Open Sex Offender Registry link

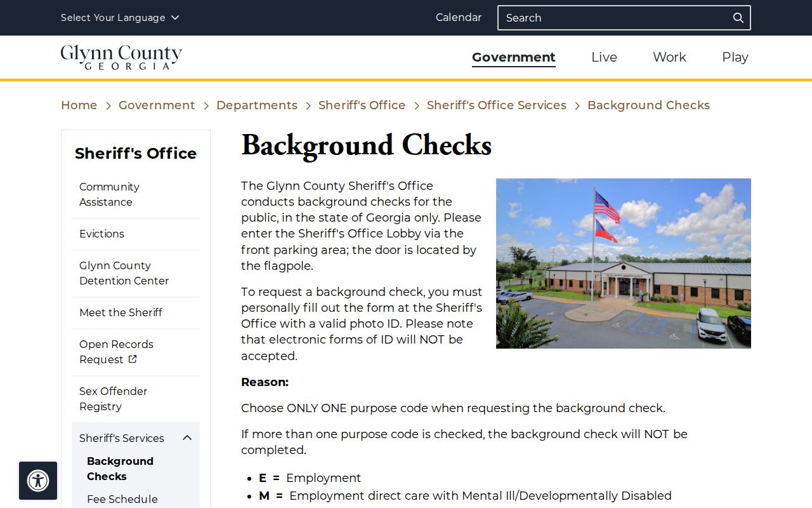[x=136, y=399]
